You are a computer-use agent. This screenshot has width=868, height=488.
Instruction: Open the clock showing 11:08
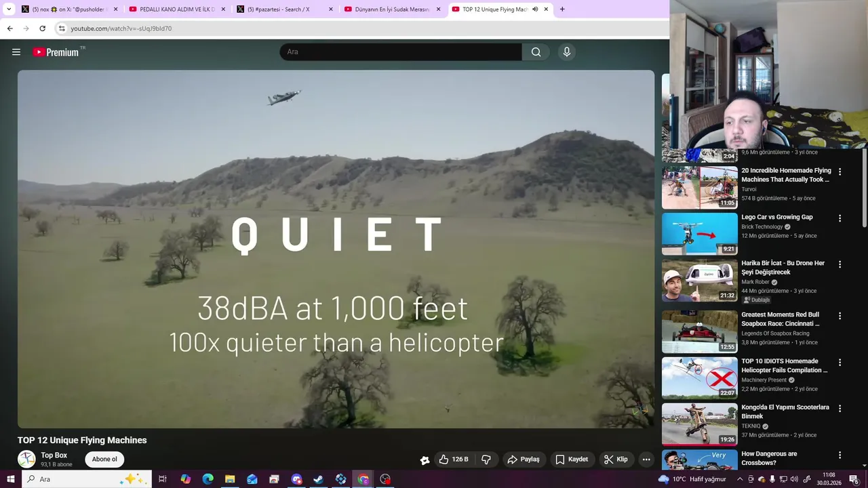(829, 479)
